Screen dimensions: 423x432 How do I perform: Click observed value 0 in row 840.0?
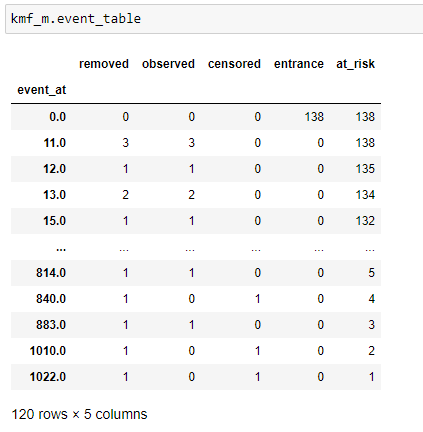point(191,299)
